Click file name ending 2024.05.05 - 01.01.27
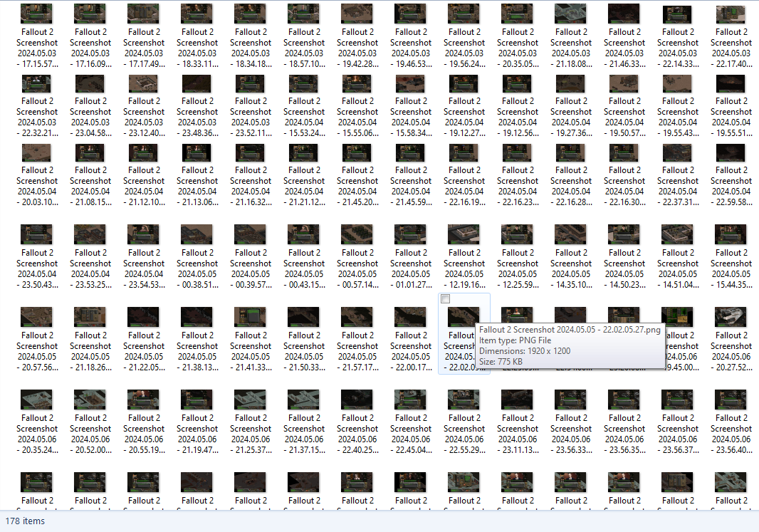The image size is (759, 532). coord(411,268)
